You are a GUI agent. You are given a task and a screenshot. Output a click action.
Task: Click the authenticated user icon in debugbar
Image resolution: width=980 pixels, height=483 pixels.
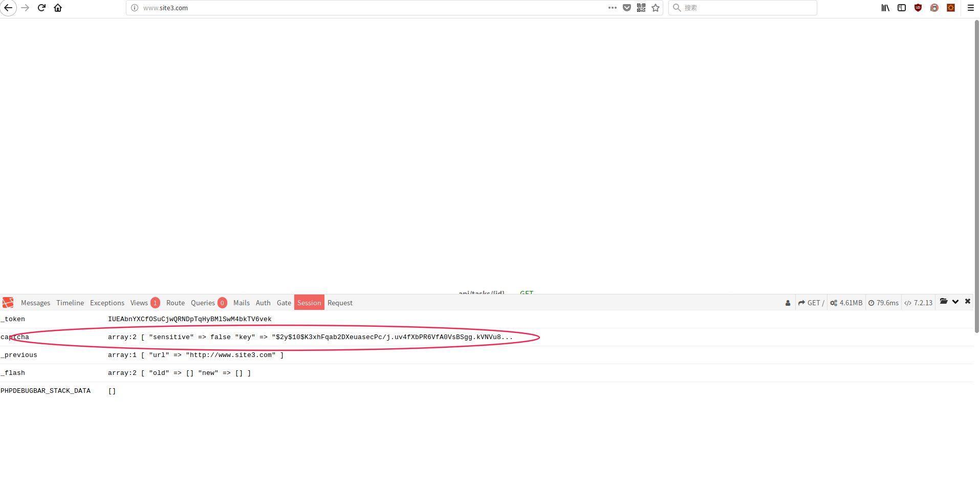point(788,303)
